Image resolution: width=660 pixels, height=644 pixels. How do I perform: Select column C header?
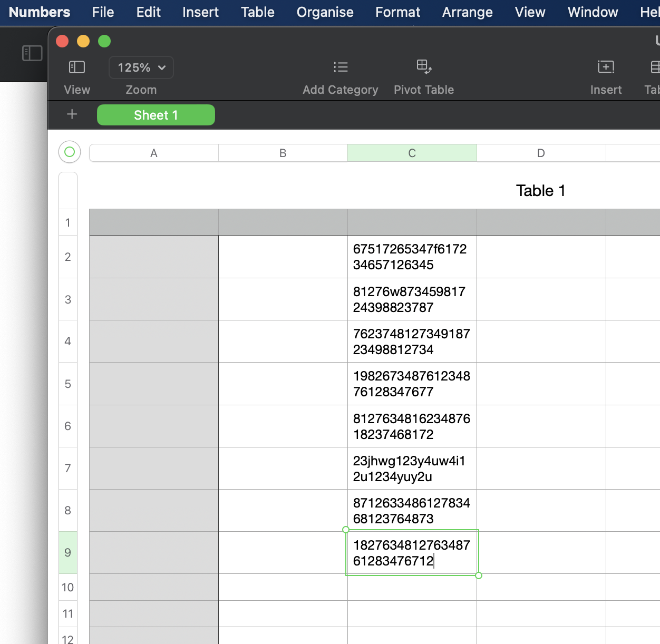[412, 153]
